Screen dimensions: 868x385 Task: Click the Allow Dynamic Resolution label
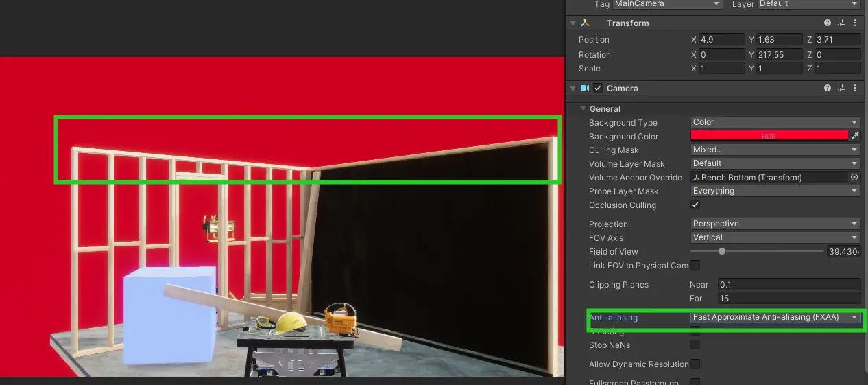[x=639, y=364]
